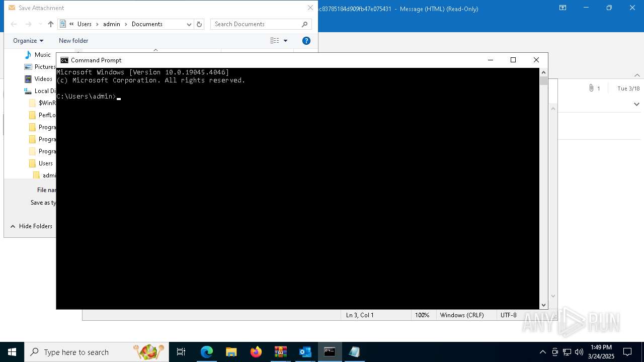The image size is (644, 362).
Task: Click the Command Prompt title bar icon
Action: tap(64, 60)
